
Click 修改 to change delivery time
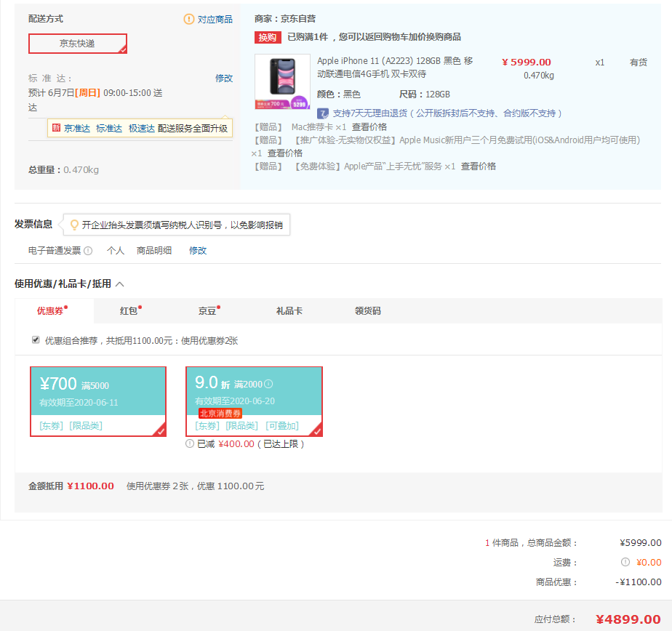224,79
